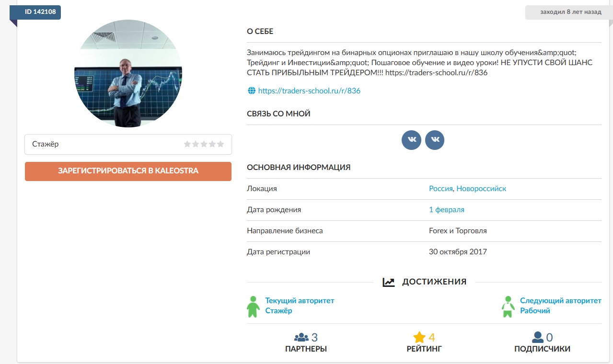Open the Россия location link

(440, 189)
